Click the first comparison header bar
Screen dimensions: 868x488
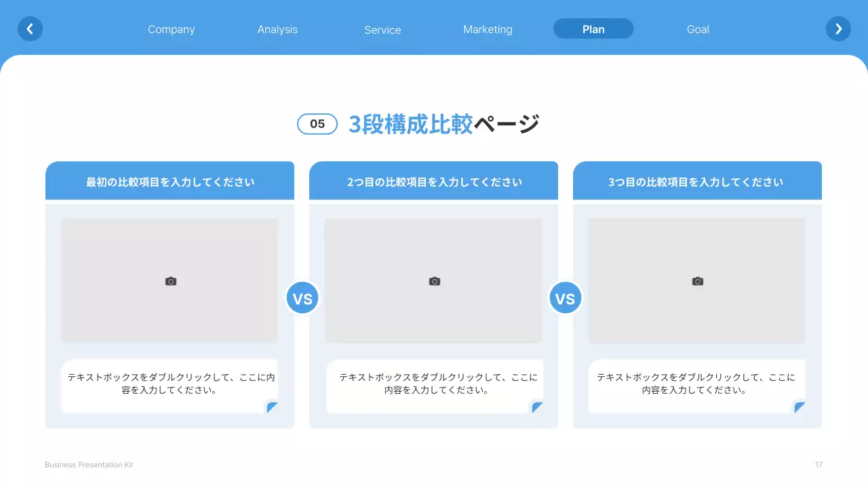pos(170,180)
